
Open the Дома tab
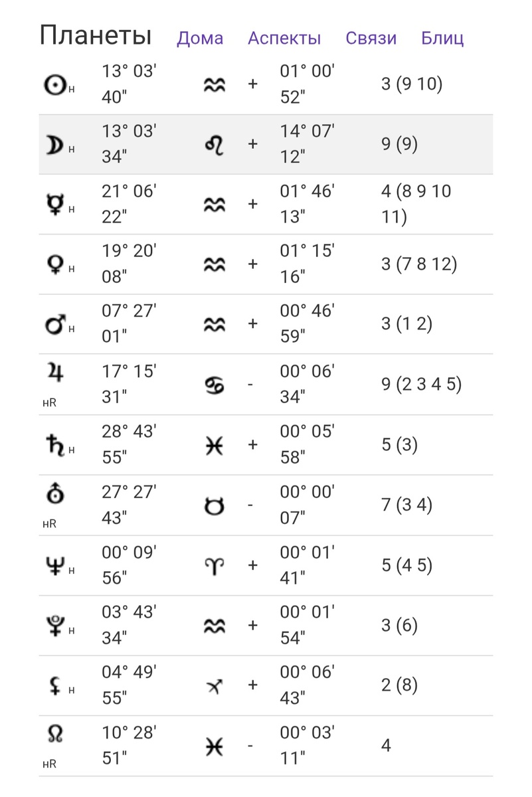pos(200,38)
